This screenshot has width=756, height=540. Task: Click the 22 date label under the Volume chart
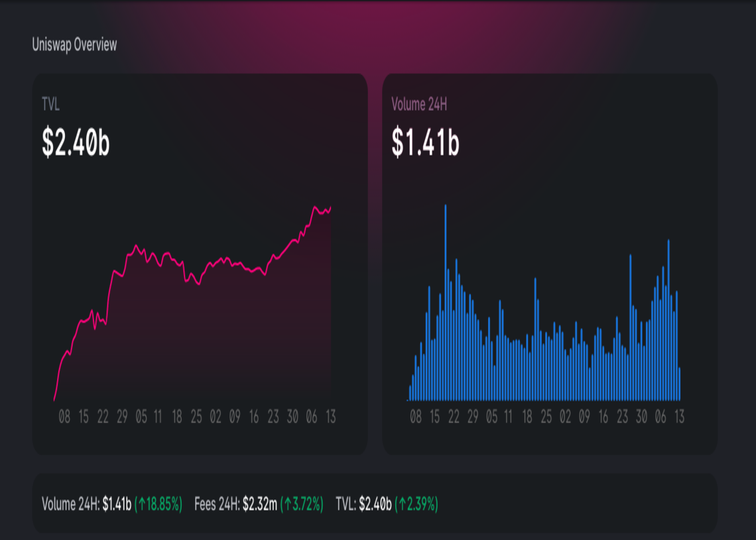click(454, 417)
